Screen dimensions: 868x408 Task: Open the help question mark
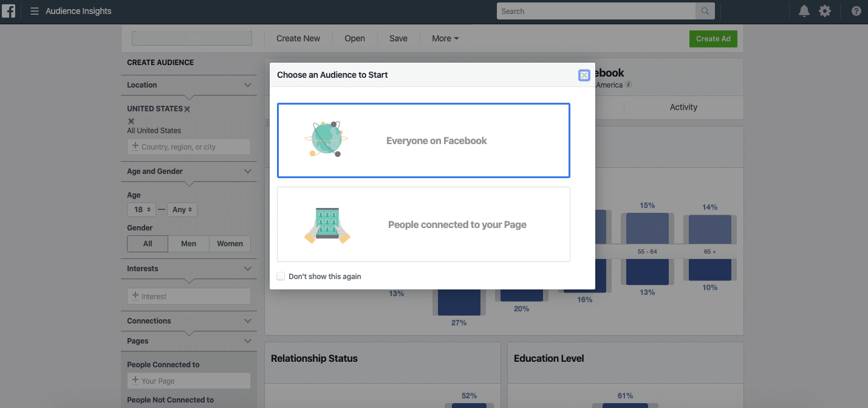856,11
